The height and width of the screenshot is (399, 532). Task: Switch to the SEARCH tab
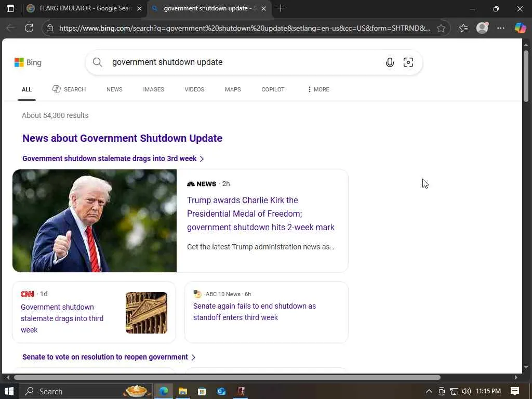click(69, 89)
